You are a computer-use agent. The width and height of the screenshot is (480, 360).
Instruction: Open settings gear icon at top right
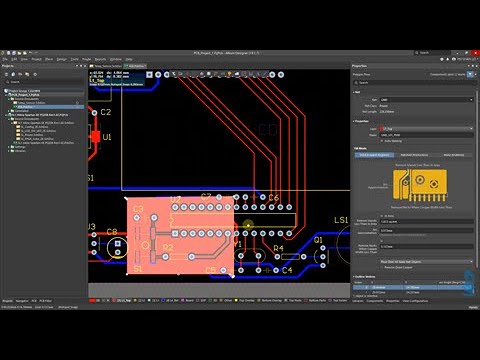442,59
